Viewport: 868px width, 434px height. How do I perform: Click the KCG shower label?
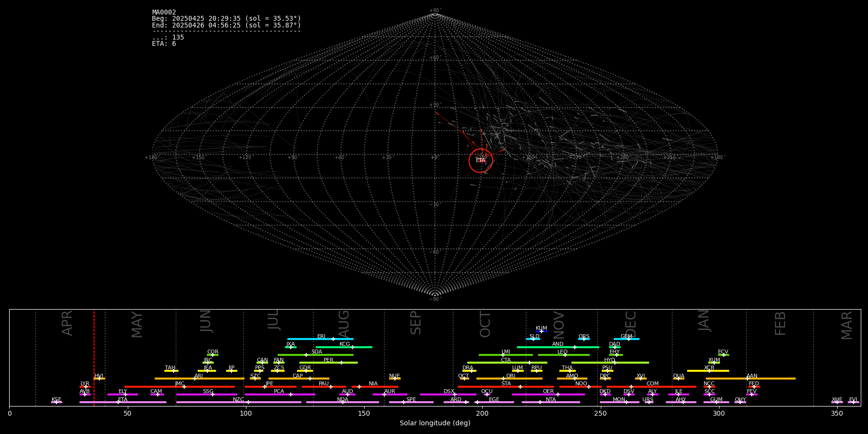click(x=345, y=344)
